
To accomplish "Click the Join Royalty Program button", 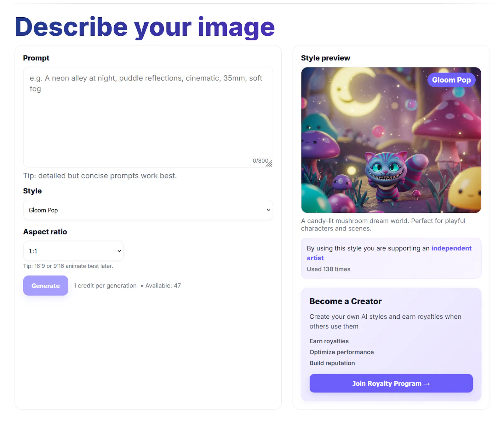I will click(x=391, y=383).
